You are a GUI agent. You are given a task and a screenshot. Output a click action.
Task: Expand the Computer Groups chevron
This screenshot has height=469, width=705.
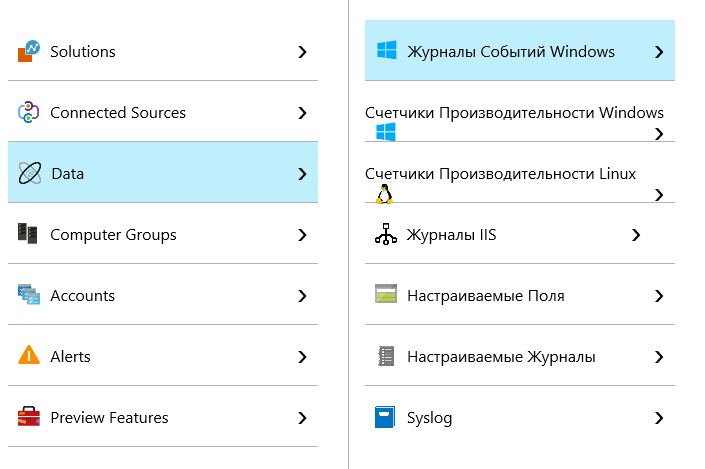302,234
